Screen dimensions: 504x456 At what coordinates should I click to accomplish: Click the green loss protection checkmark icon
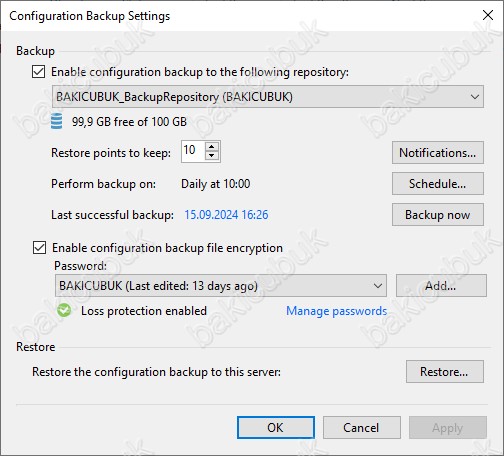(x=64, y=310)
